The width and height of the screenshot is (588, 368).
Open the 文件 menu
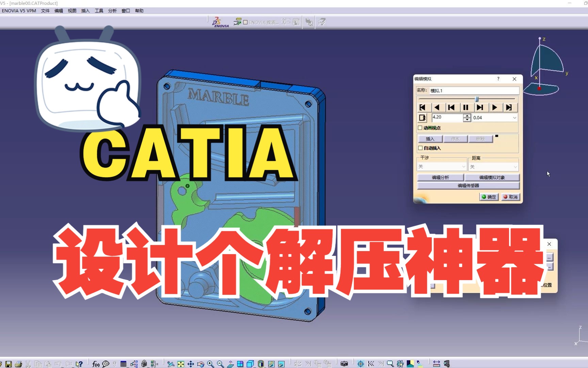click(45, 11)
